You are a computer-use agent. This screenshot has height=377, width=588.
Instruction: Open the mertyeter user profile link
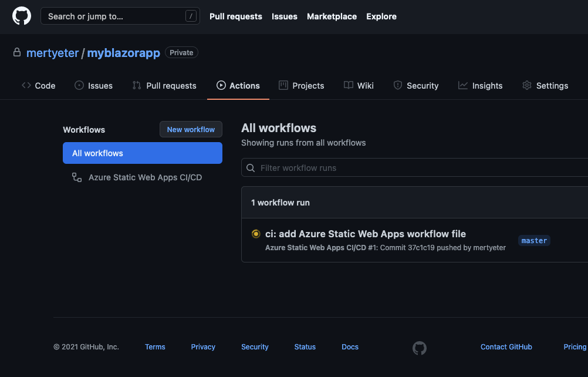[x=52, y=53]
